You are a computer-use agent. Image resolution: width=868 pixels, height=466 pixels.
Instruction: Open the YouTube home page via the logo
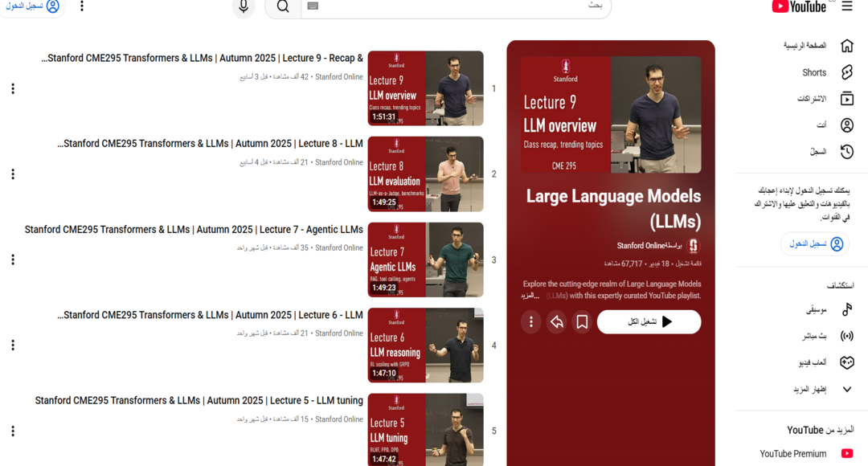point(797,7)
